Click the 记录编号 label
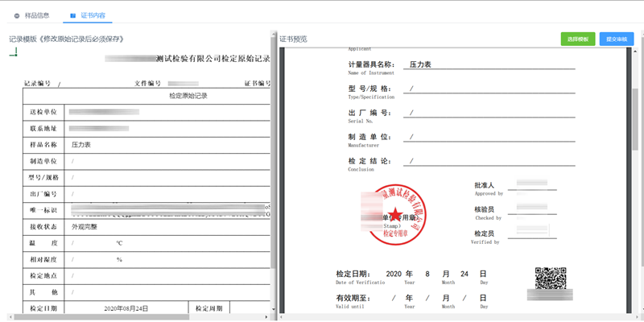The height and width of the screenshot is (322, 644). point(37,84)
